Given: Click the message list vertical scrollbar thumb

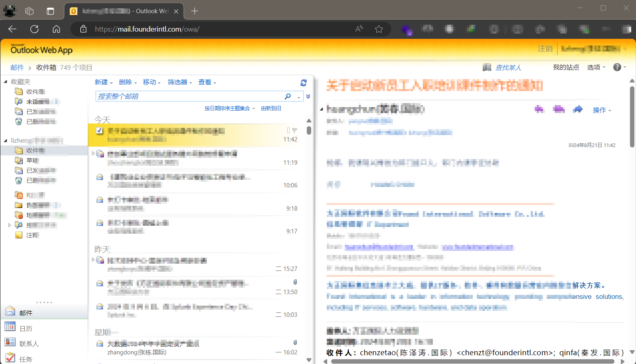Looking at the screenshot, I should (309, 130).
